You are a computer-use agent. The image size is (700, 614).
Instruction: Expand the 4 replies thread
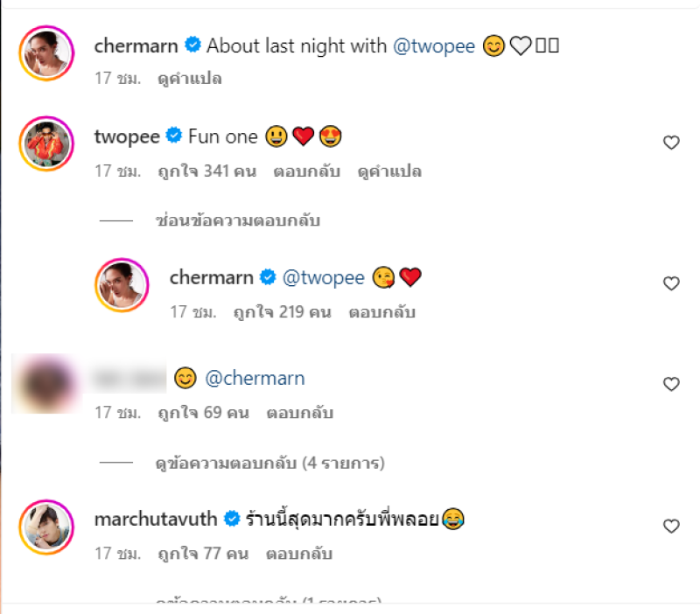point(269,462)
